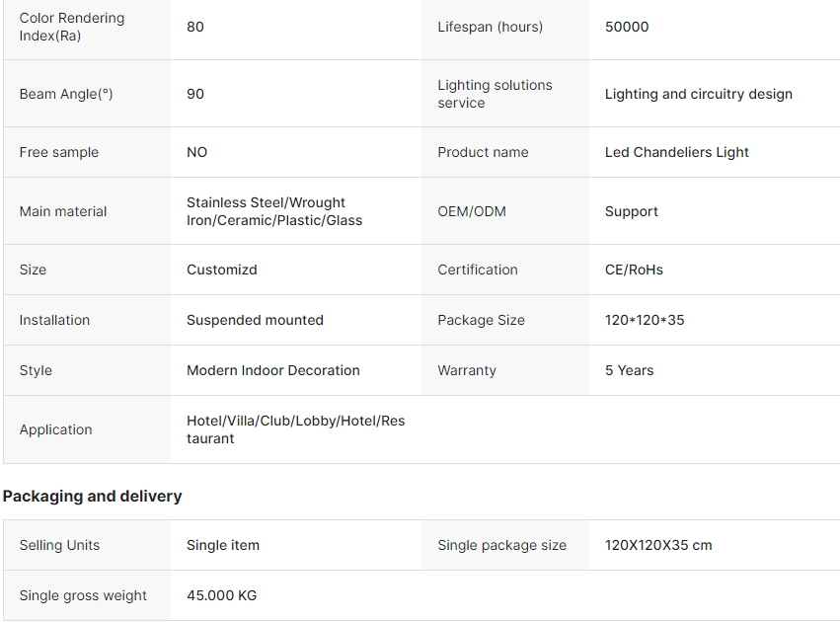Click the OEM/ODM Support value

tap(632, 211)
